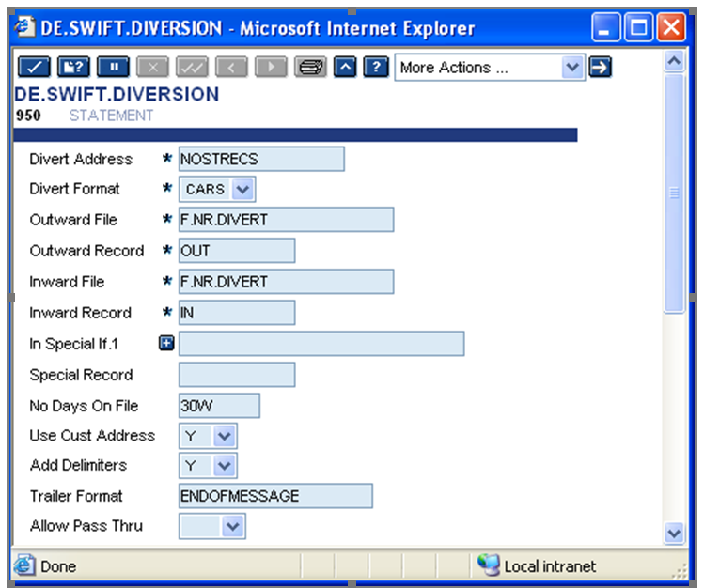Click the up-arrow return toolbar icon
This screenshot has width=704, height=588.
345,68
